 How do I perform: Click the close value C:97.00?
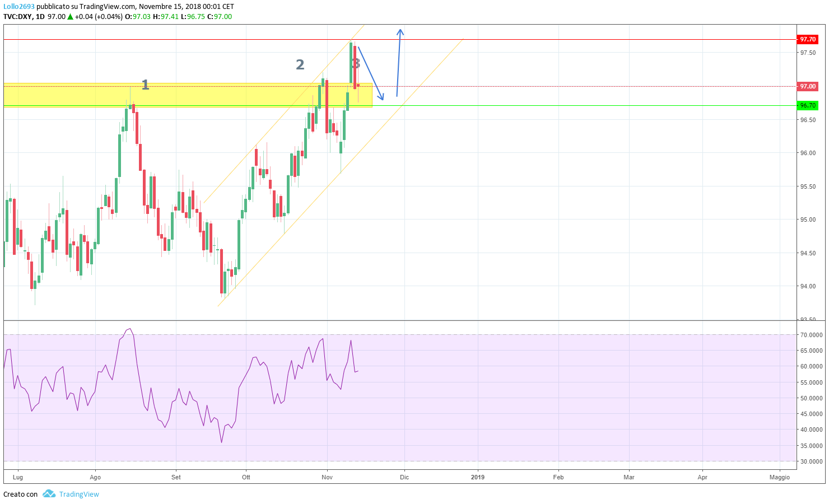(220, 17)
